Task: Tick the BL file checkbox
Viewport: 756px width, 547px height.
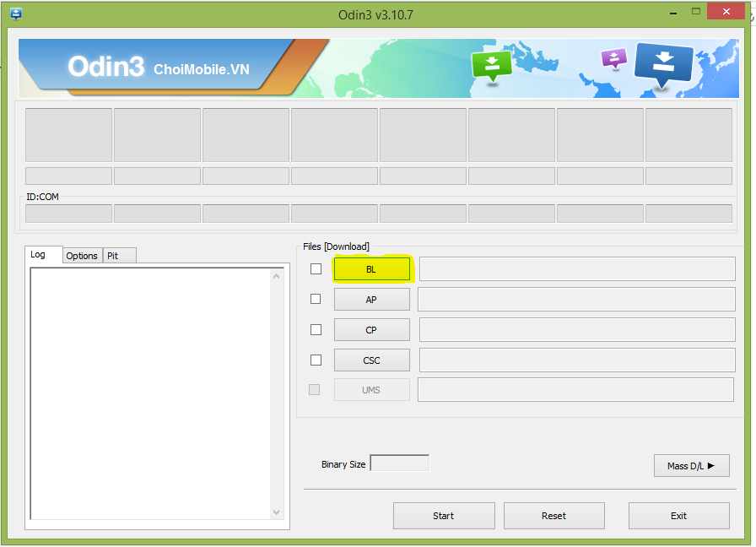Action: pyautogui.click(x=316, y=268)
